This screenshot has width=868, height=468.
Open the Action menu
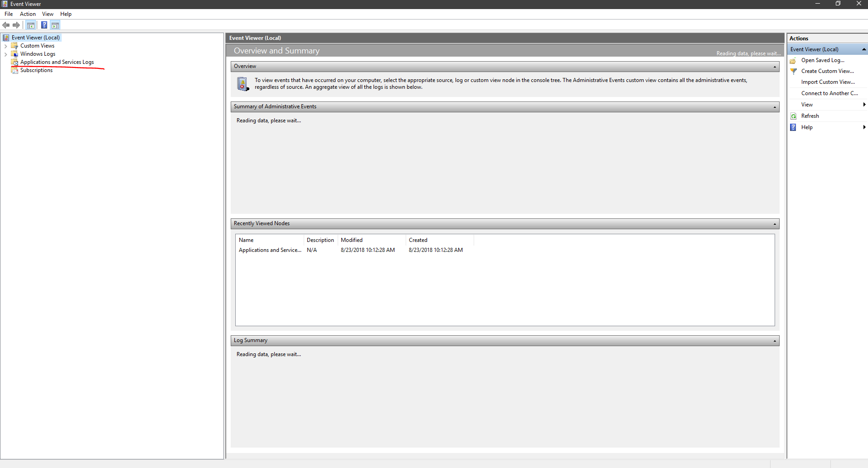tap(28, 14)
